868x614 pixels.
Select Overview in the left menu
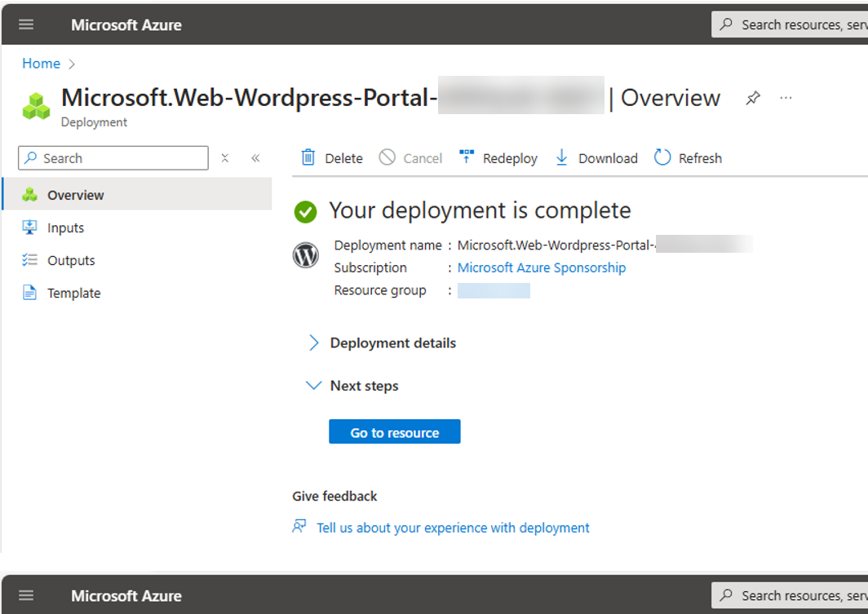pyautogui.click(x=138, y=195)
